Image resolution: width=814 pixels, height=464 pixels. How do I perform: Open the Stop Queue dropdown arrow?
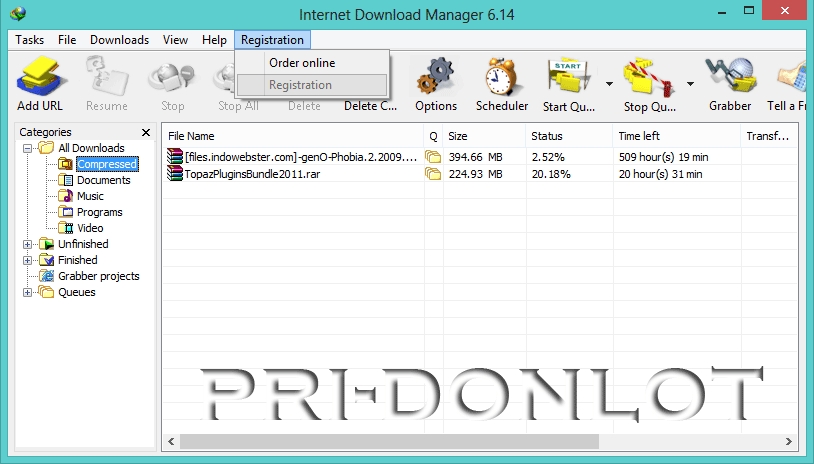pyautogui.click(x=690, y=84)
